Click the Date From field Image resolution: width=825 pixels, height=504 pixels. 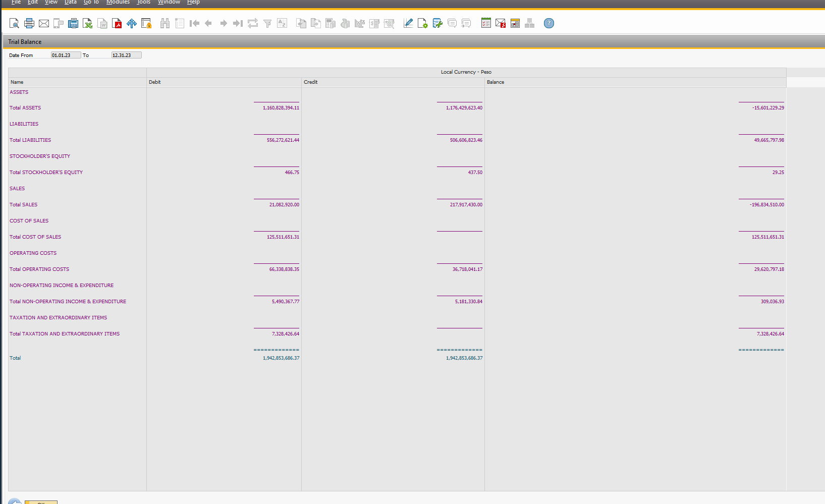[x=66, y=55]
